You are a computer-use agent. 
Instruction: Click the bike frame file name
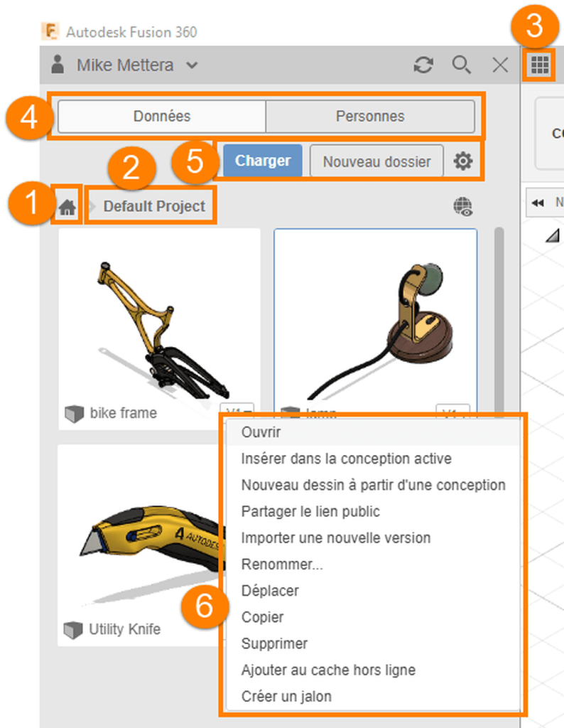[124, 413]
